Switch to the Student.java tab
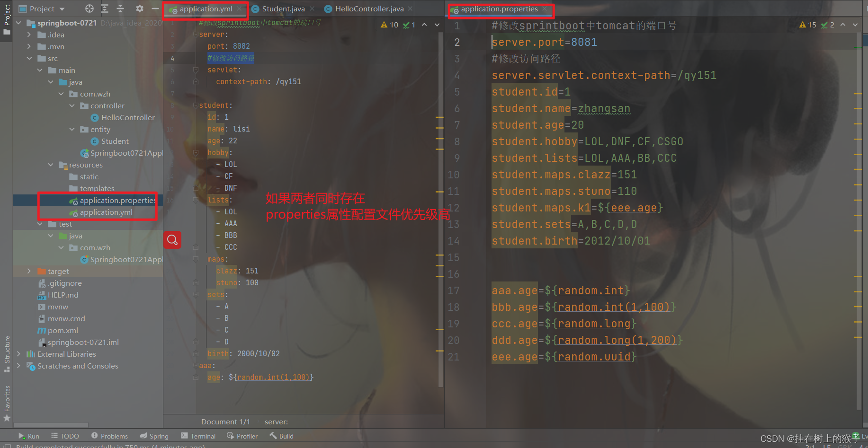This screenshot has width=868, height=448. (x=283, y=9)
